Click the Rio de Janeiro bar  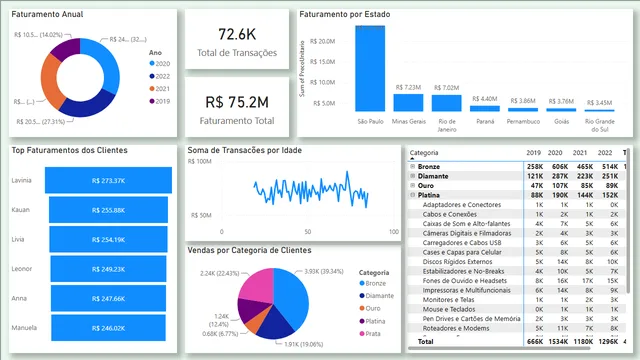447,103
